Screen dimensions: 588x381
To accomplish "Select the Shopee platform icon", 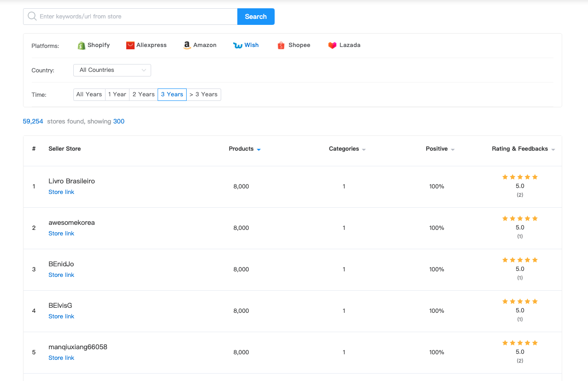I will coord(281,45).
